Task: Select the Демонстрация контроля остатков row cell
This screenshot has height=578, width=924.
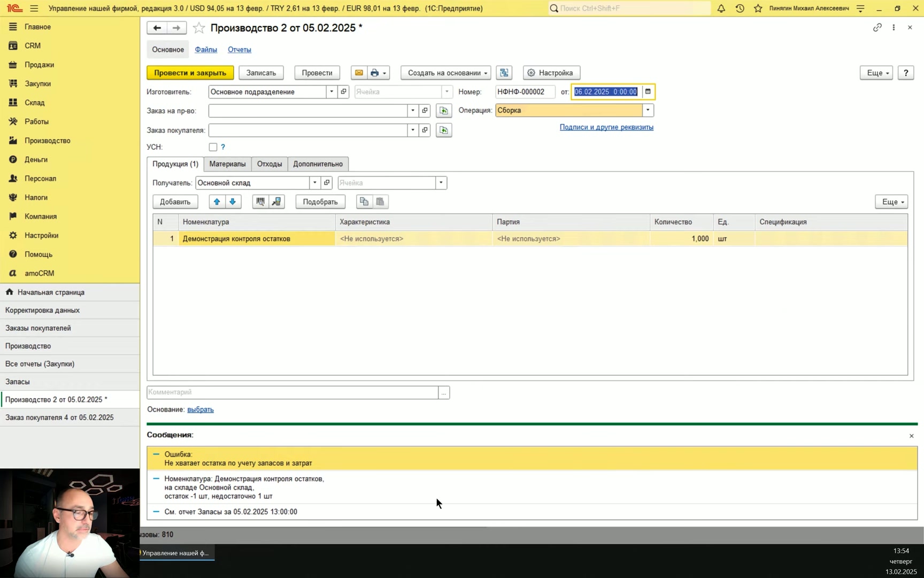Action: point(257,239)
